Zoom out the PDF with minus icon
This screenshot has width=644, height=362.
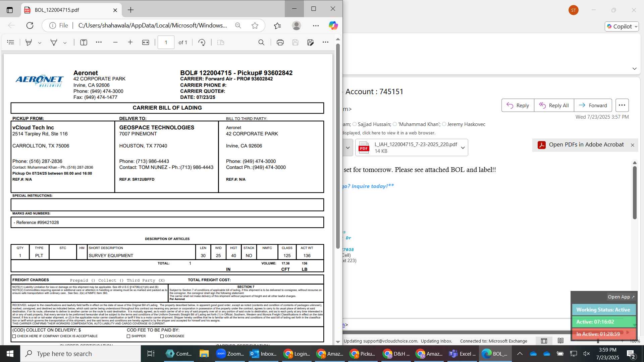click(x=115, y=42)
